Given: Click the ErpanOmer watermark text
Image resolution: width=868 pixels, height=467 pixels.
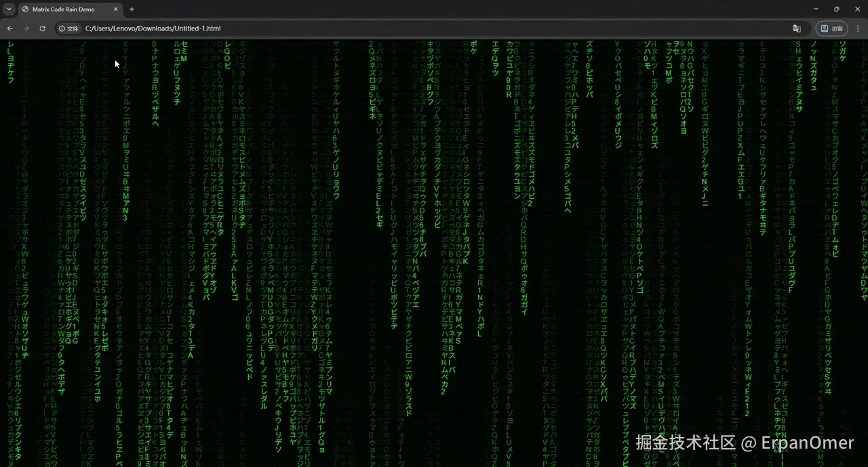Looking at the screenshot, I should pyautogui.click(x=806, y=443).
